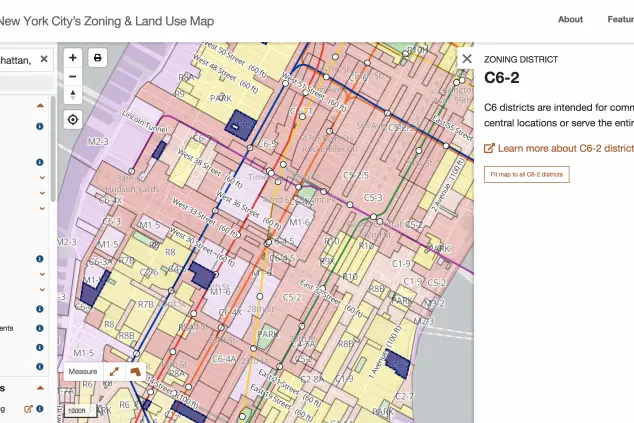This screenshot has height=423, width=634.
Task: Click info icon next to bottom external link
Action: [x=40, y=408]
